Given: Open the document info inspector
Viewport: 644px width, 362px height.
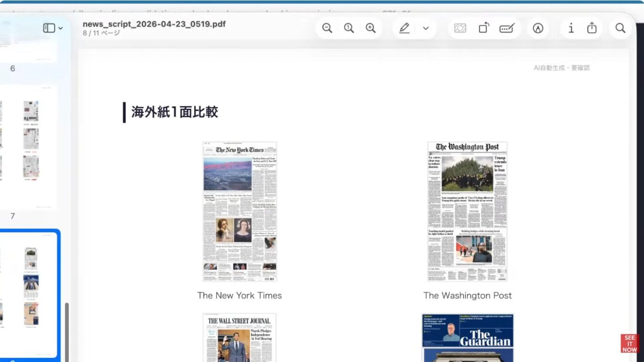Looking at the screenshot, I should (x=571, y=28).
